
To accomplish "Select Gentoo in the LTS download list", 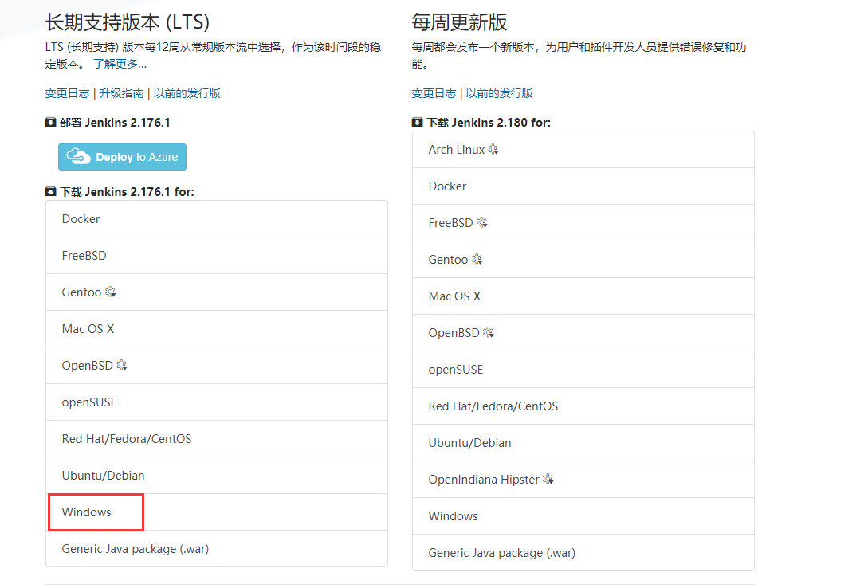I will coord(217,292).
